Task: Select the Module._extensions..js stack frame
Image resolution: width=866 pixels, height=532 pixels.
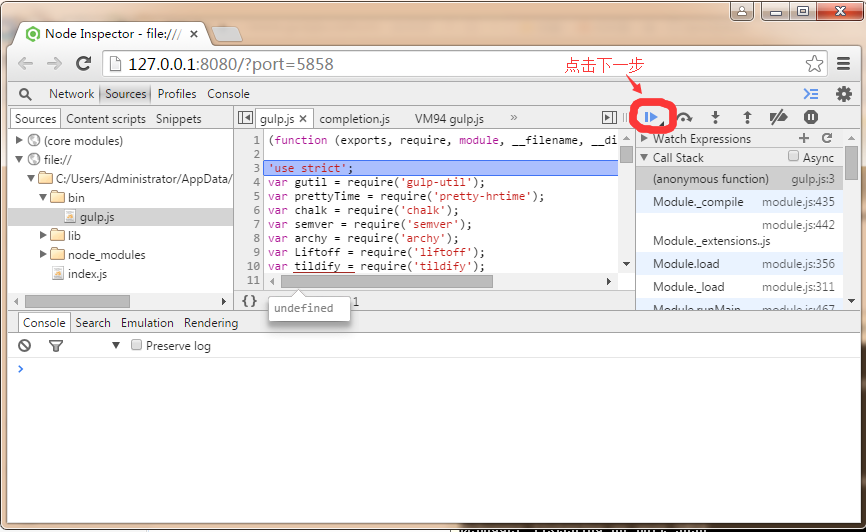Action: 740,233
